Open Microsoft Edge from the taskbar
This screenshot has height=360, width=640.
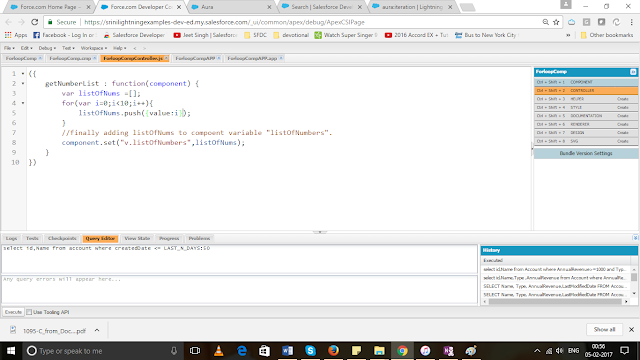(242, 351)
